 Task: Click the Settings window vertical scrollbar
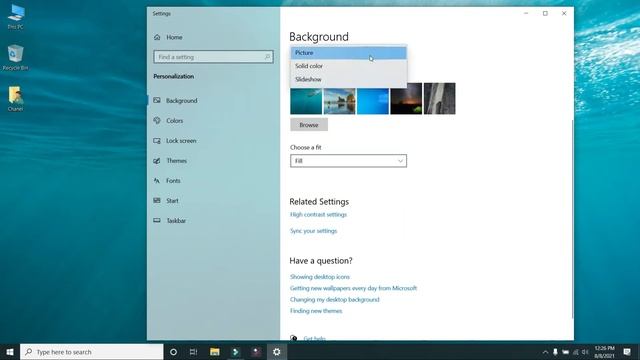(x=572, y=218)
